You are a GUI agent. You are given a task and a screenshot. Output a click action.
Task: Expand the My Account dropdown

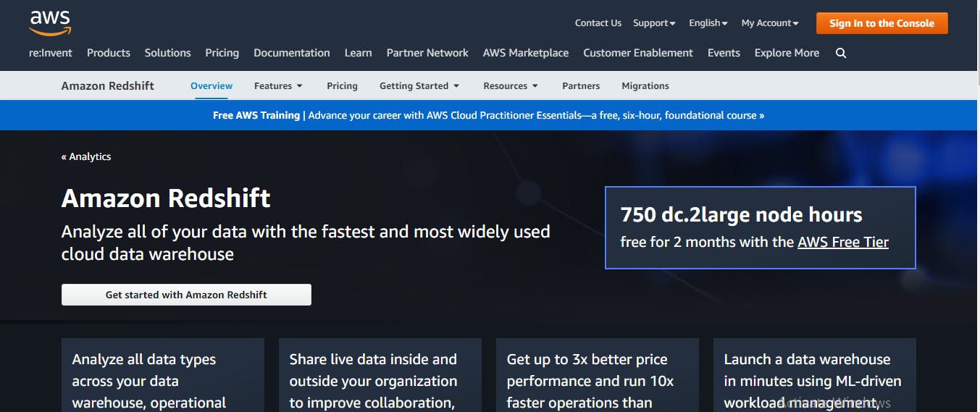tap(770, 23)
